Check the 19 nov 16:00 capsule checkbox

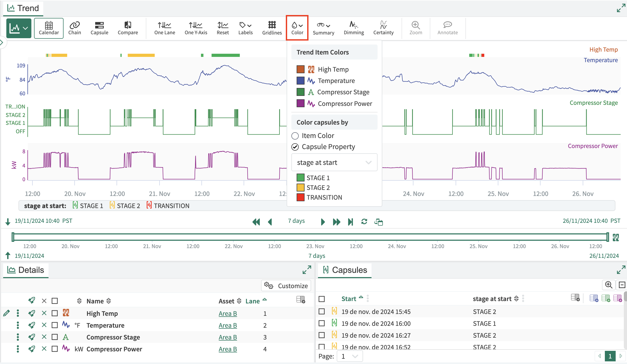(x=321, y=323)
